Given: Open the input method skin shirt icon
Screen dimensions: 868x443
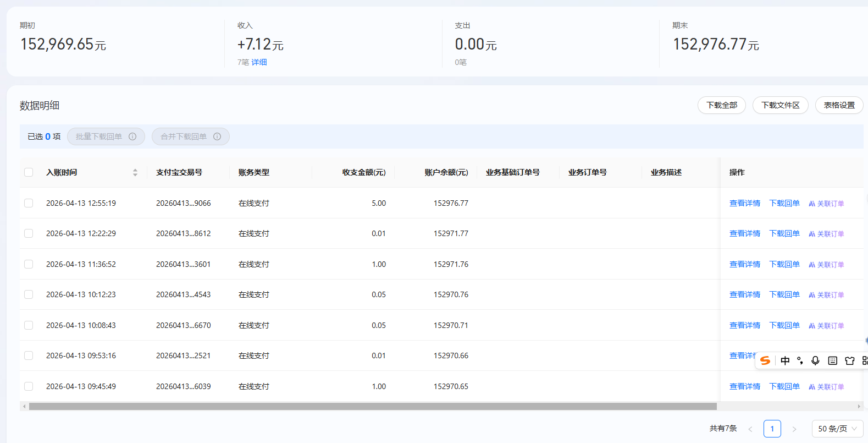Looking at the screenshot, I should pos(850,360).
